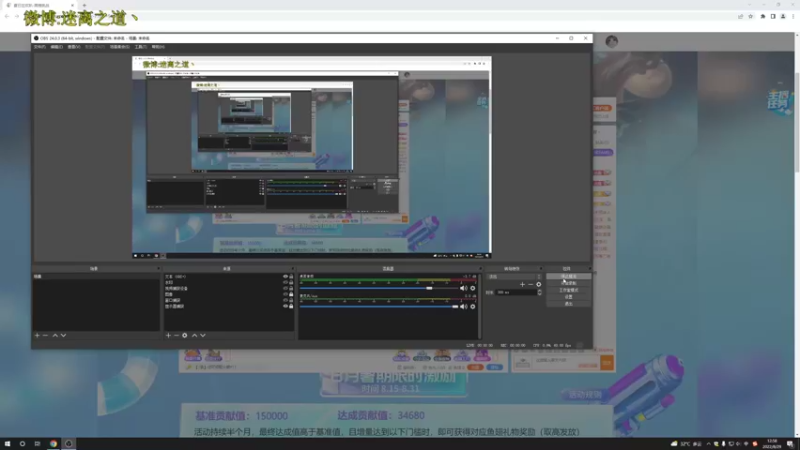Click 退出 button in Controls panel
This screenshot has width=800, height=450.
click(568, 304)
